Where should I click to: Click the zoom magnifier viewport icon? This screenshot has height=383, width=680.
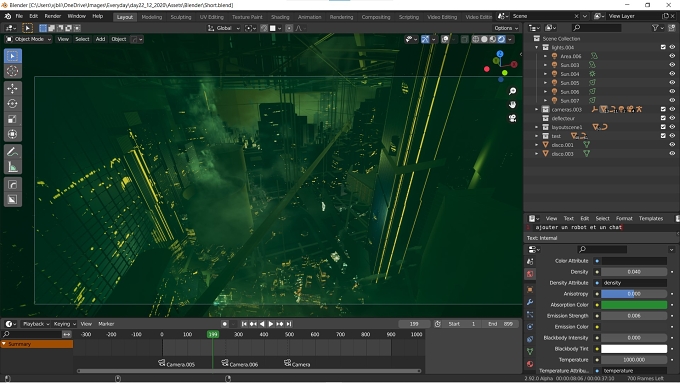(513, 91)
